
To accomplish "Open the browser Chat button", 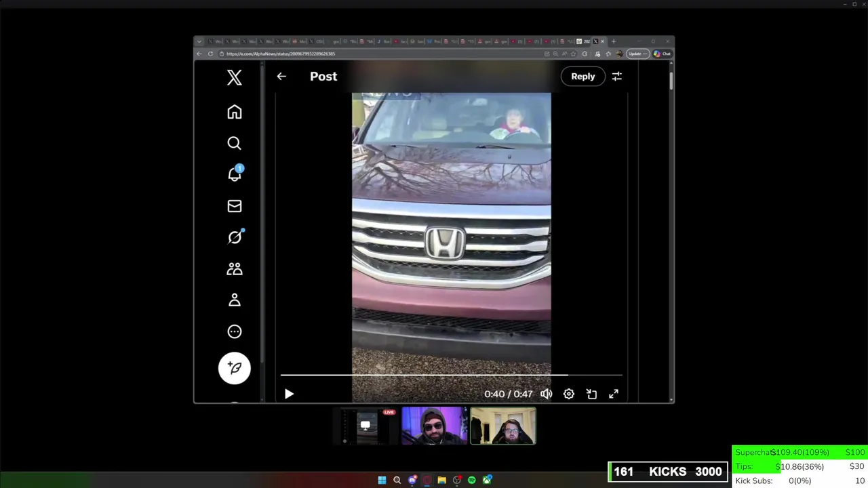I will point(663,54).
